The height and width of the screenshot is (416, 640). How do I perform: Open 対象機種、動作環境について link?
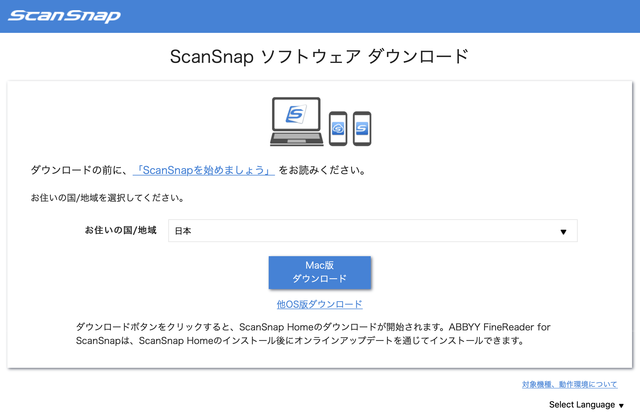click(x=569, y=384)
